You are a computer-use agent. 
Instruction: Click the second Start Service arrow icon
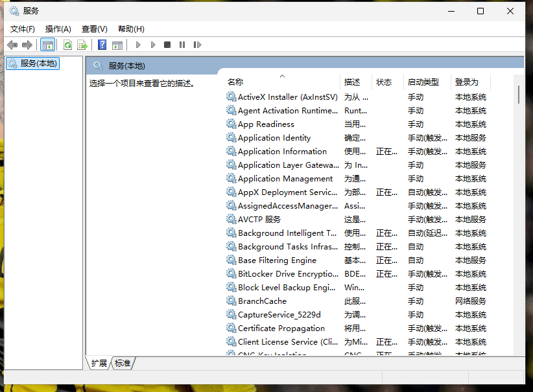coord(153,45)
